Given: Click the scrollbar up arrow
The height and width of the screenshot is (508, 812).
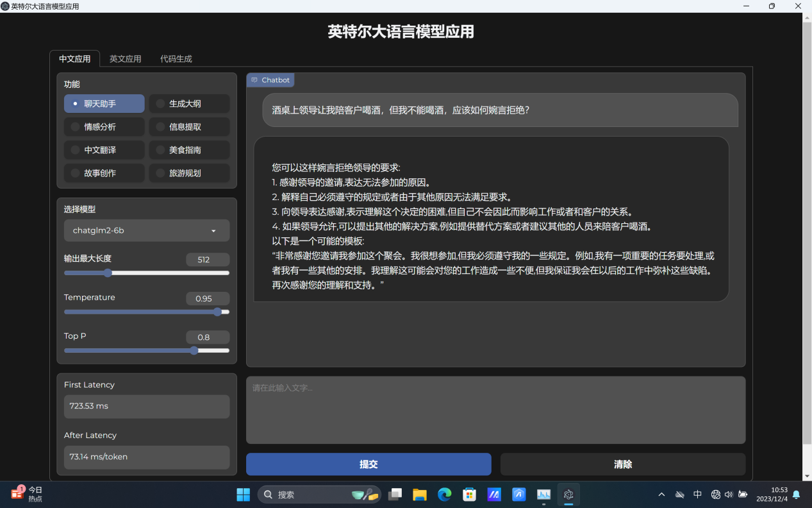Looking at the screenshot, I should (x=807, y=17).
